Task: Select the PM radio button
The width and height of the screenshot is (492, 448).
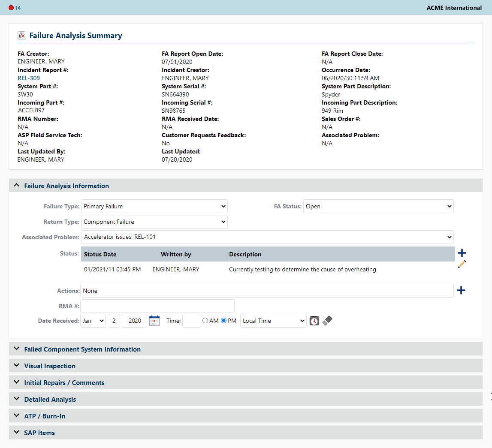Action: (x=224, y=320)
